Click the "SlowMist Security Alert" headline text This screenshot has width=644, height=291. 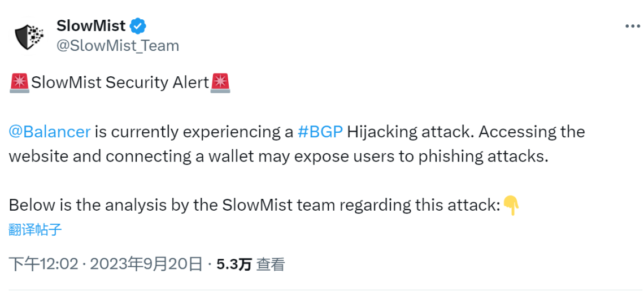point(120,82)
